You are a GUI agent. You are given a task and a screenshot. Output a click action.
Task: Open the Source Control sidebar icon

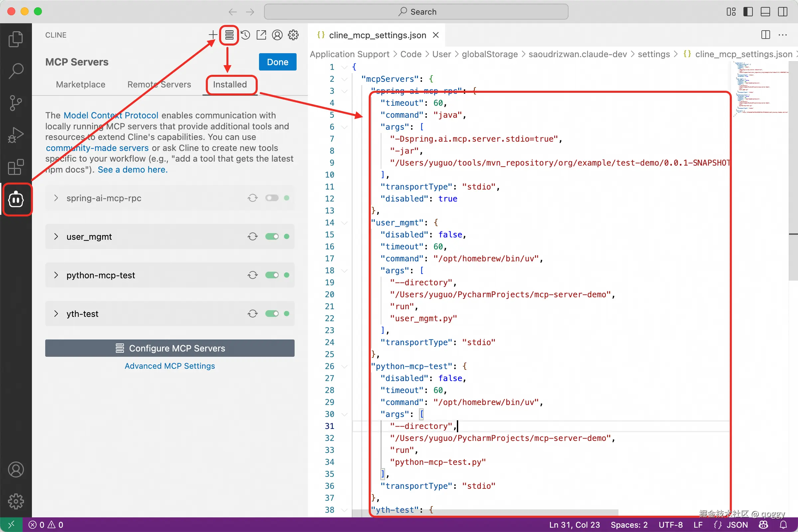pyautogui.click(x=16, y=103)
